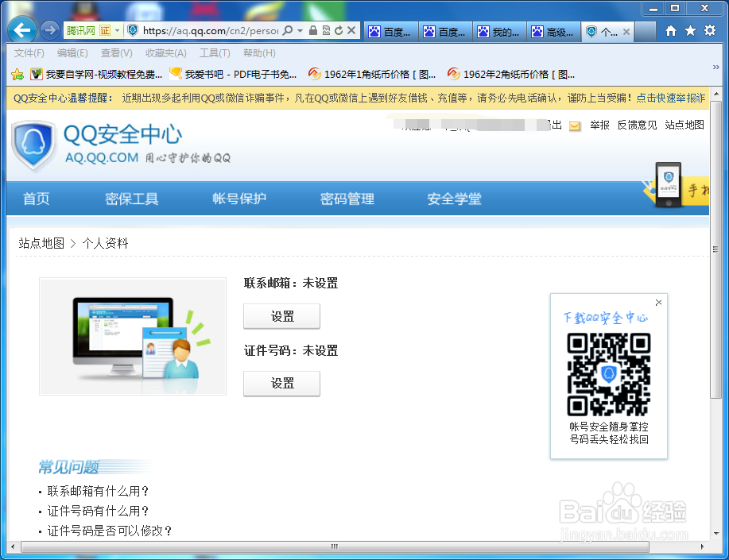Click the lock security icon in address bar

(313, 31)
